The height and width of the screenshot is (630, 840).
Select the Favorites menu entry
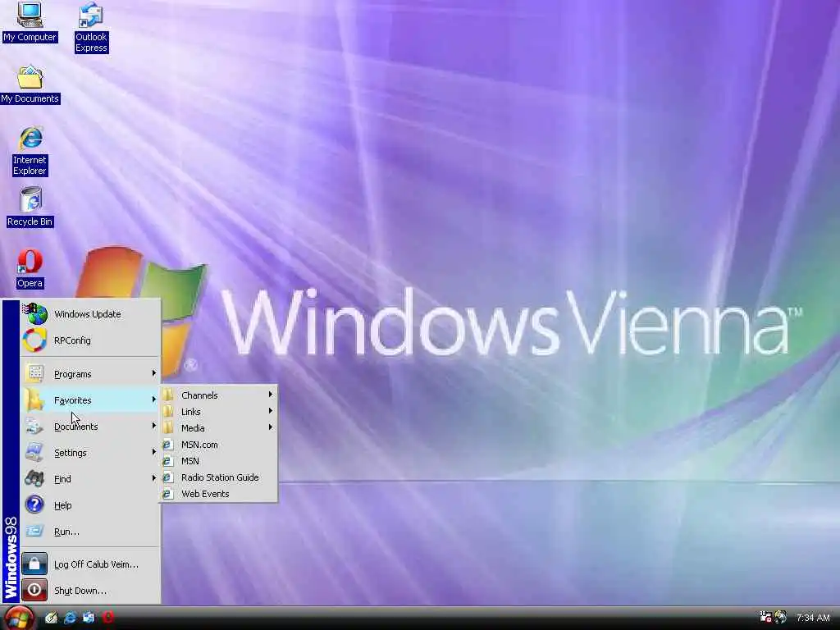(x=90, y=399)
